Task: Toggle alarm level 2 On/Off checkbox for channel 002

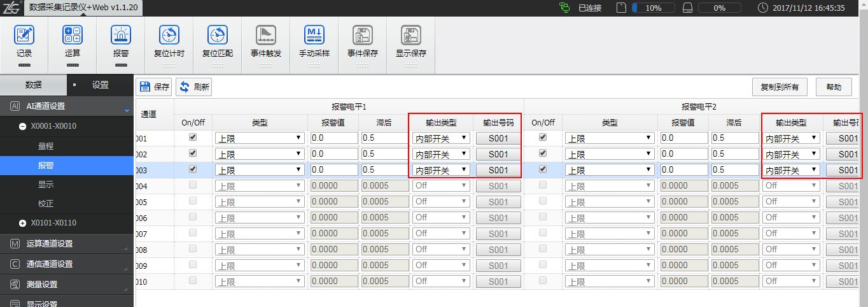Action: 543,153
